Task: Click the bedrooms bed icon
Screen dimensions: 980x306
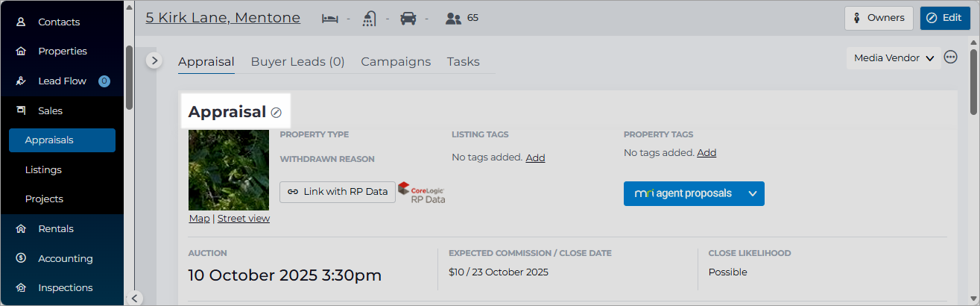Action: point(330,18)
